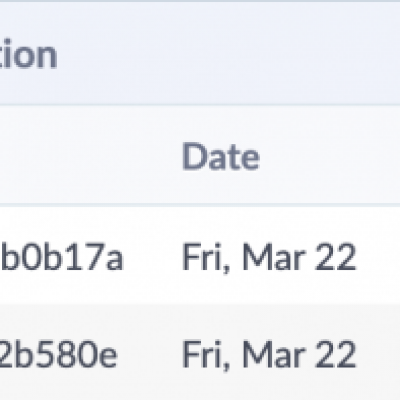Select the white row containing b0b17a

(200, 255)
